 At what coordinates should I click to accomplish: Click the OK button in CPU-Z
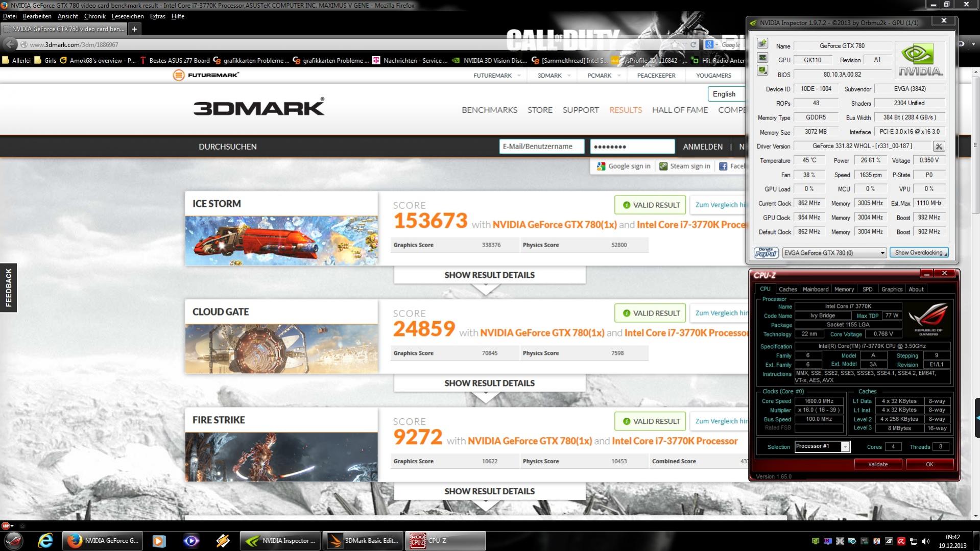(x=929, y=464)
